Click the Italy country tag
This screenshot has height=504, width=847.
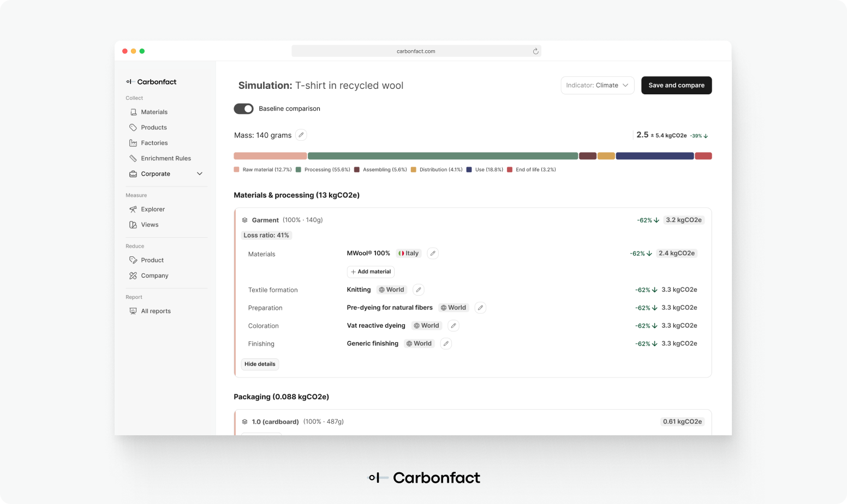pos(409,253)
